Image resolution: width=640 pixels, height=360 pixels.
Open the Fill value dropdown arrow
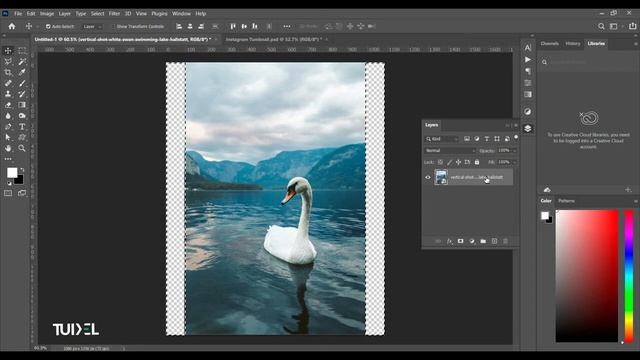coord(514,162)
